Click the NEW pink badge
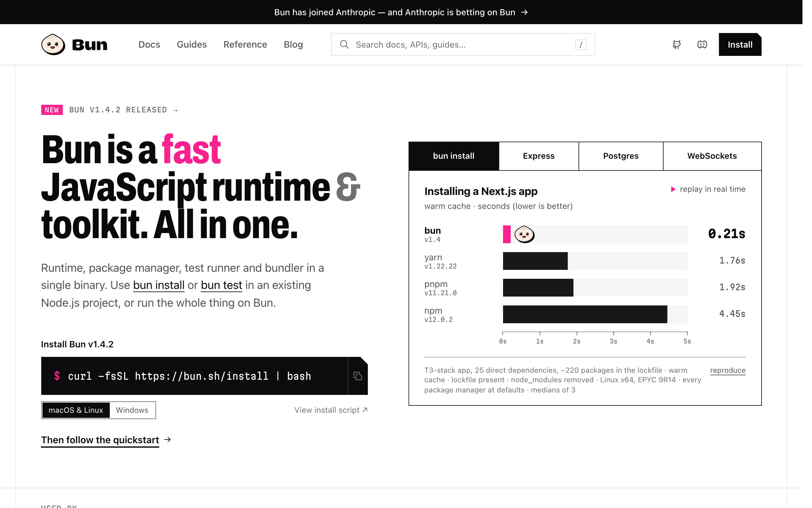The height and width of the screenshot is (508, 812). click(52, 110)
